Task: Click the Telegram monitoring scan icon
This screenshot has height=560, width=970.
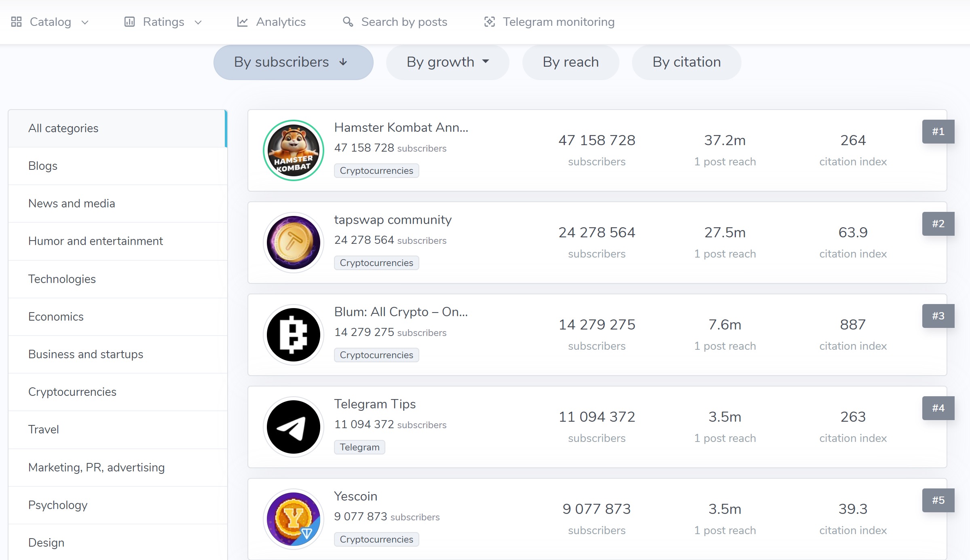Action: [x=489, y=22]
